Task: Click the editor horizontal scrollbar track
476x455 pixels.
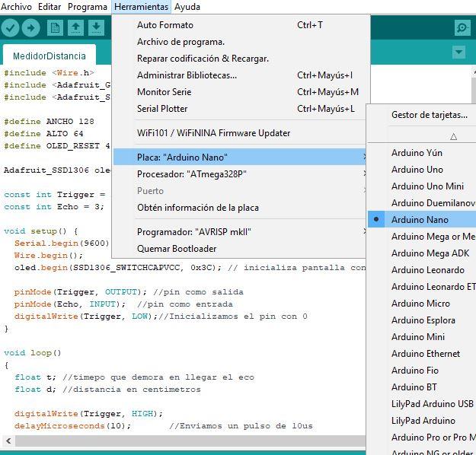Action: (x=190, y=441)
